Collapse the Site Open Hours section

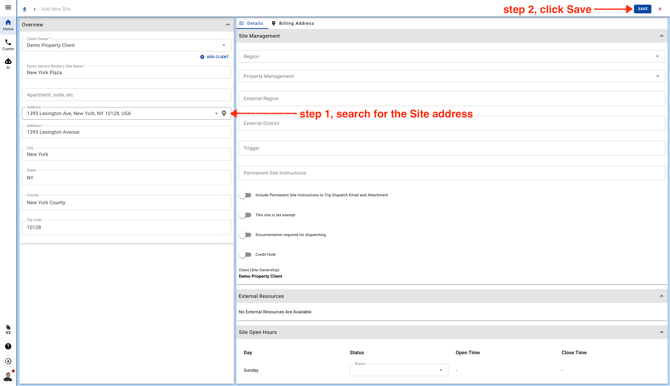click(x=661, y=332)
